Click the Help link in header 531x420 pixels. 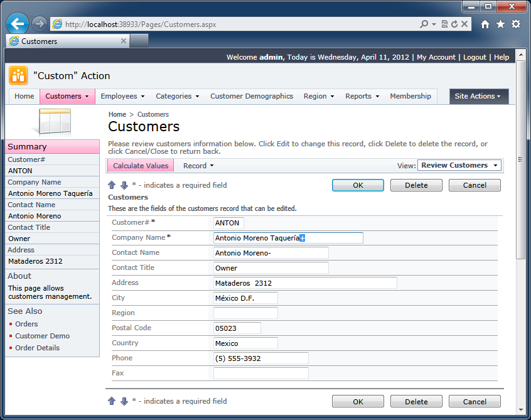click(x=501, y=57)
